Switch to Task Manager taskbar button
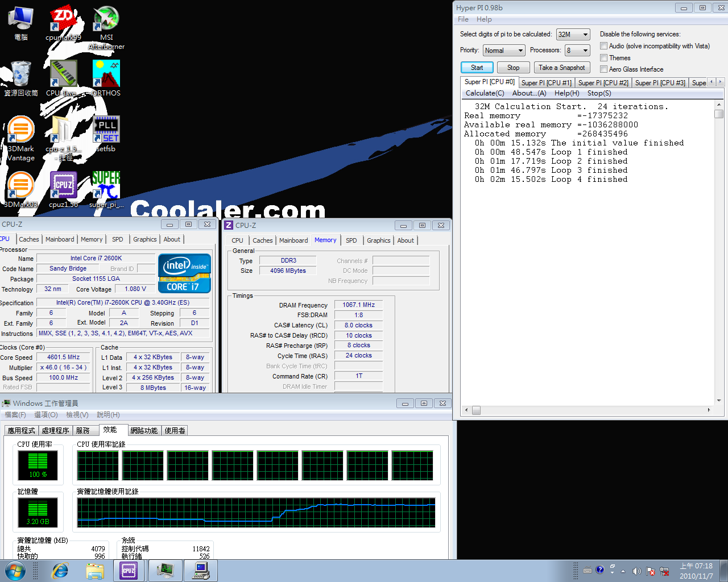This screenshot has width=728, height=582. (x=166, y=571)
